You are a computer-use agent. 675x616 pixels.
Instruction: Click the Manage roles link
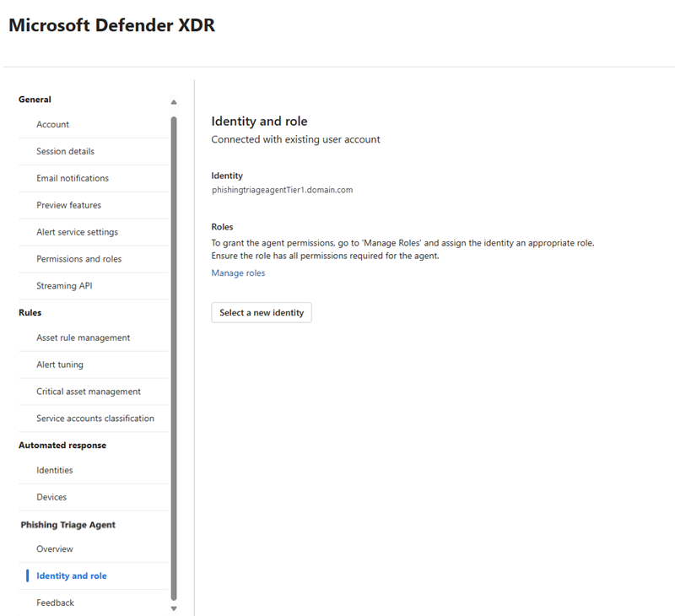238,273
